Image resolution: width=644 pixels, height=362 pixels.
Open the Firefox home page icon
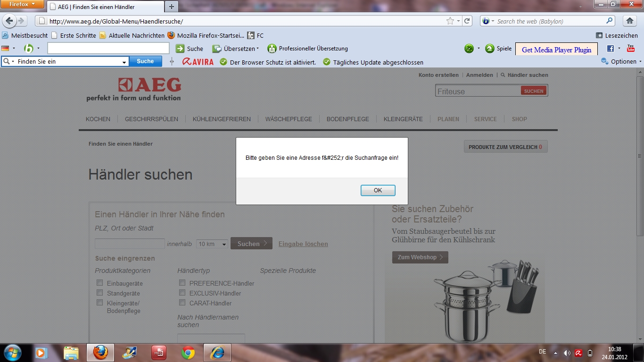tap(629, 21)
